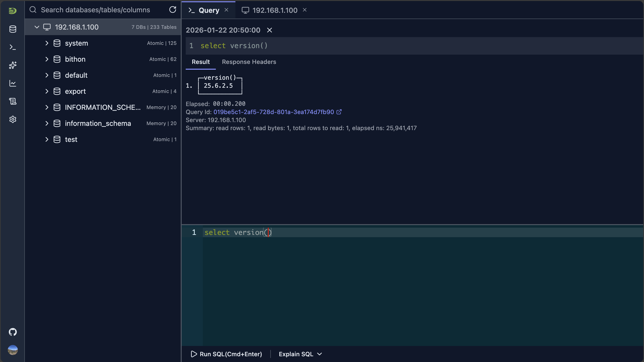This screenshot has width=644, height=362.
Task: Open the user avatar profile picture
Action: point(13,350)
